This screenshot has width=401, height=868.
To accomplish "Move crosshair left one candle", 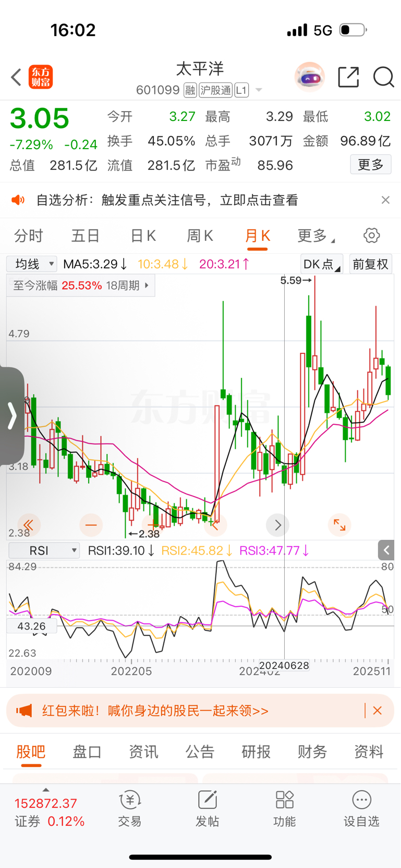I will pos(215,525).
